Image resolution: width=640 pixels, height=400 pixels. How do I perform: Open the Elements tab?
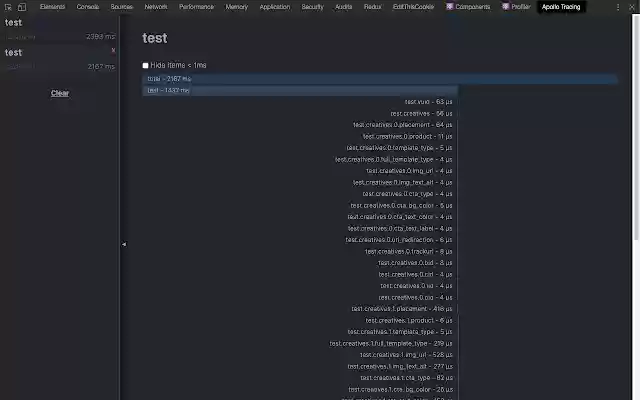tap(52, 7)
